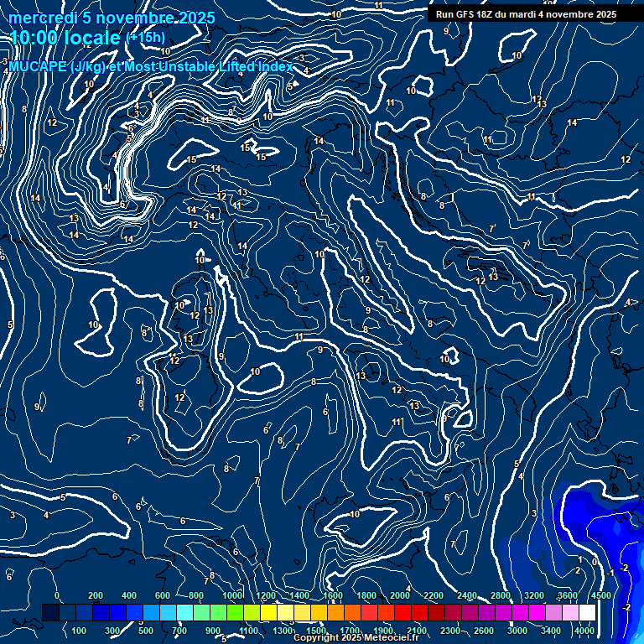Click the legend scale label "800"
This screenshot has height=644, width=644.
tap(196, 595)
